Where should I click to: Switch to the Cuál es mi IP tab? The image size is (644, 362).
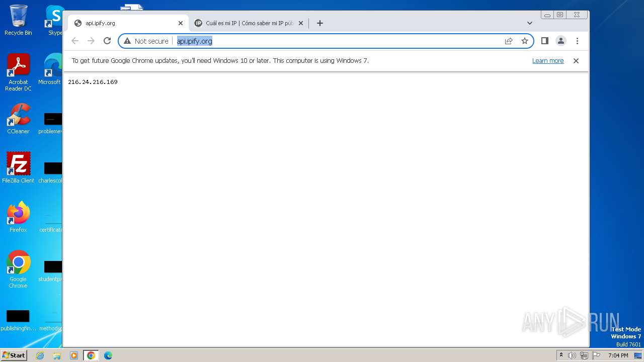coord(249,23)
